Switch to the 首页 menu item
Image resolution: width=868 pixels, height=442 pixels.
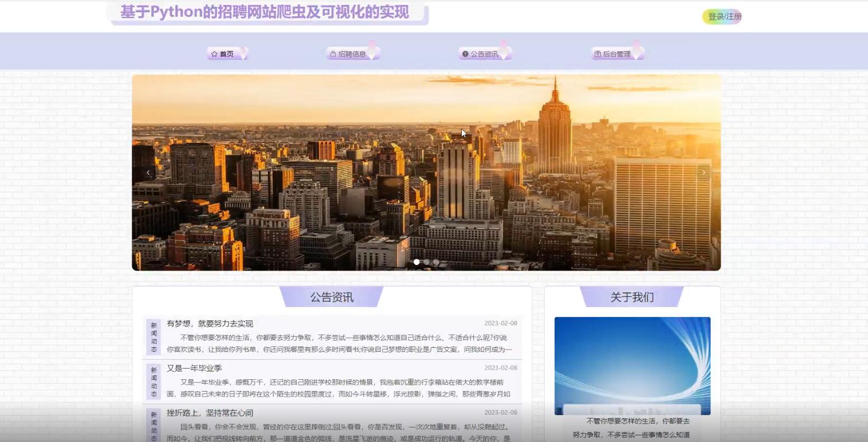coord(226,54)
